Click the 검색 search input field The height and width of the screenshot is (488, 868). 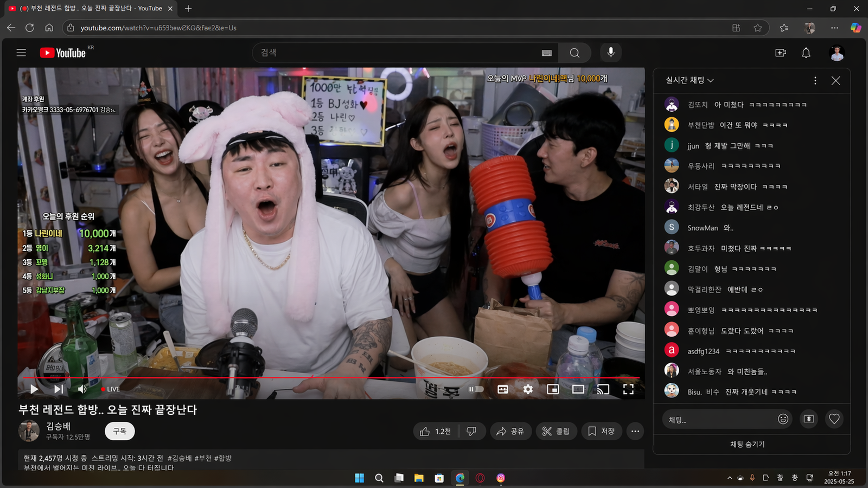tap(399, 53)
